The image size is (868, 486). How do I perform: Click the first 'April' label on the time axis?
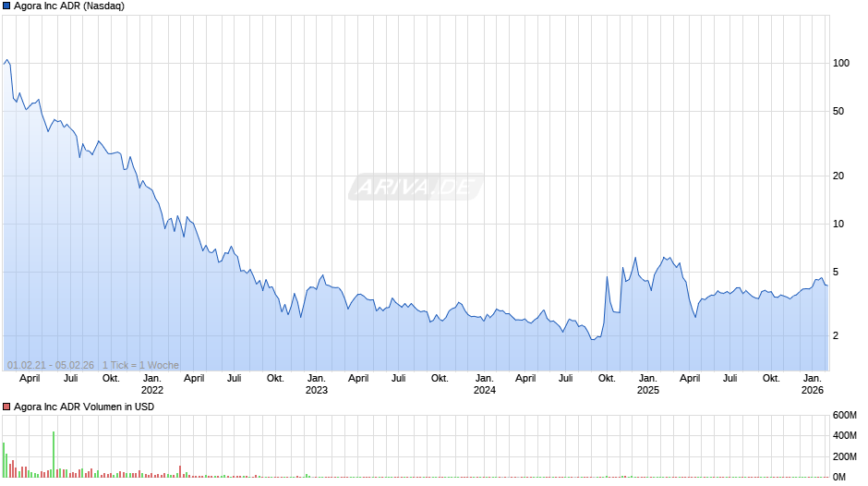[x=30, y=379]
